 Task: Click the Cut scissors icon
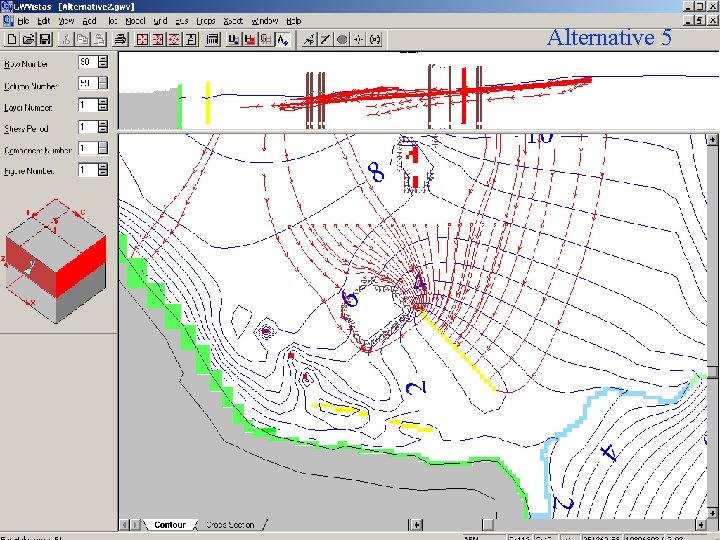point(66,39)
